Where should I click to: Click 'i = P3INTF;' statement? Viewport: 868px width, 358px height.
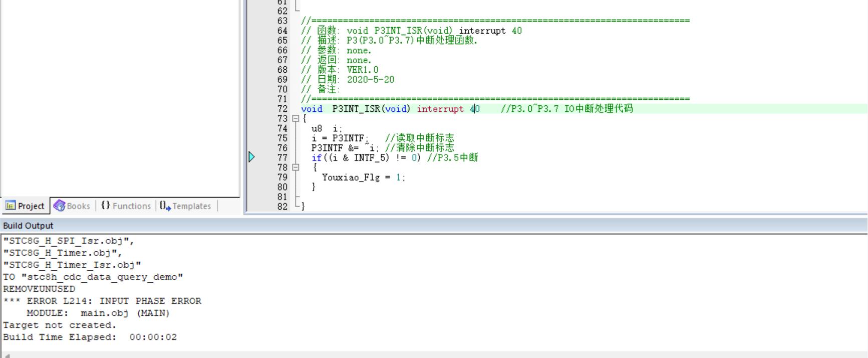[x=340, y=138]
